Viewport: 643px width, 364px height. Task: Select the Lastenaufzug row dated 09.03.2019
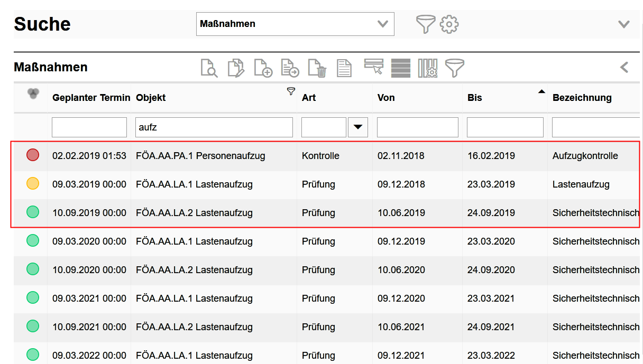click(194, 184)
